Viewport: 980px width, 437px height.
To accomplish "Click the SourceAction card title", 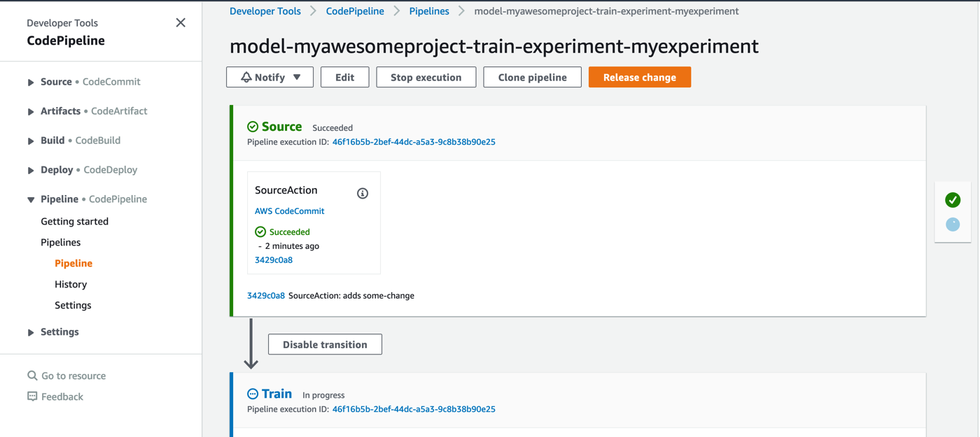I will (286, 190).
